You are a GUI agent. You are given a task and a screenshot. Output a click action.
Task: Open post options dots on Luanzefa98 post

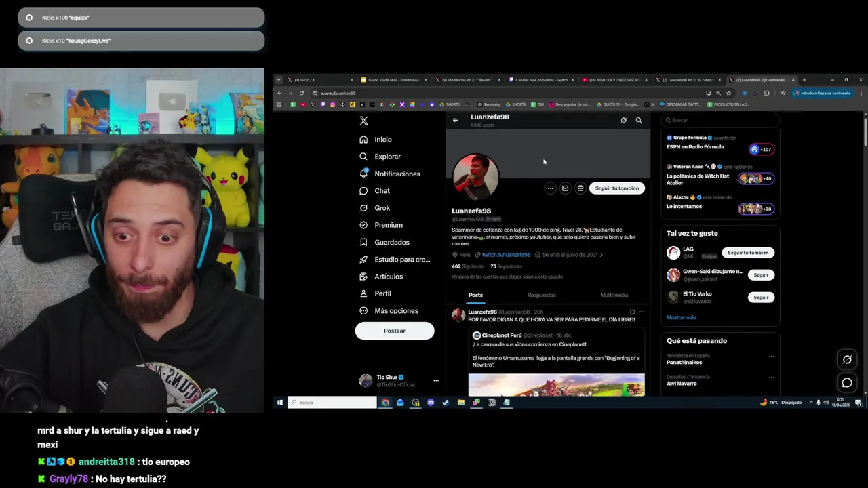pyautogui.click(x=642, y=312)
